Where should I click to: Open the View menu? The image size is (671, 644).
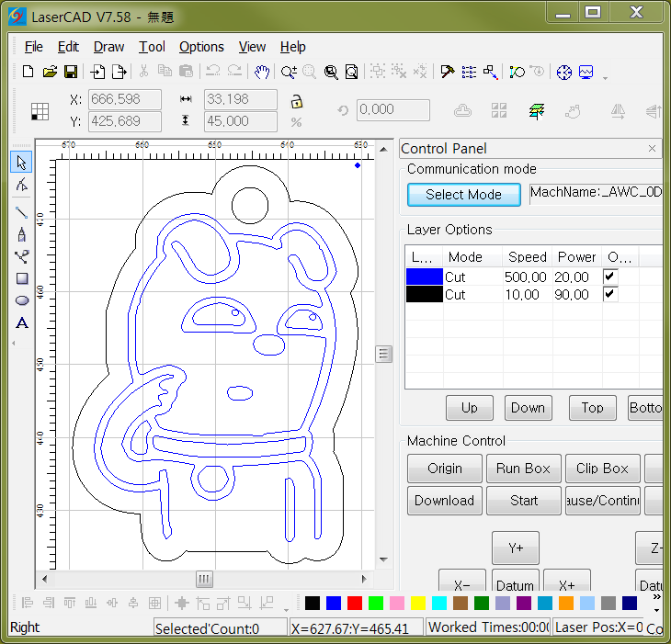pyautogui.click(x=252, y=47)
